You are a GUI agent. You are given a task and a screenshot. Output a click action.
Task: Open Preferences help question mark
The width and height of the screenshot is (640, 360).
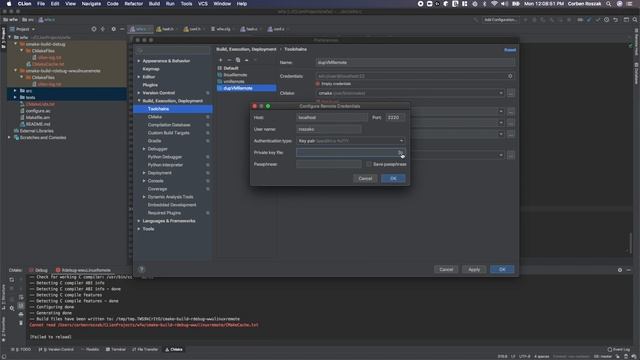pos(141,269)
